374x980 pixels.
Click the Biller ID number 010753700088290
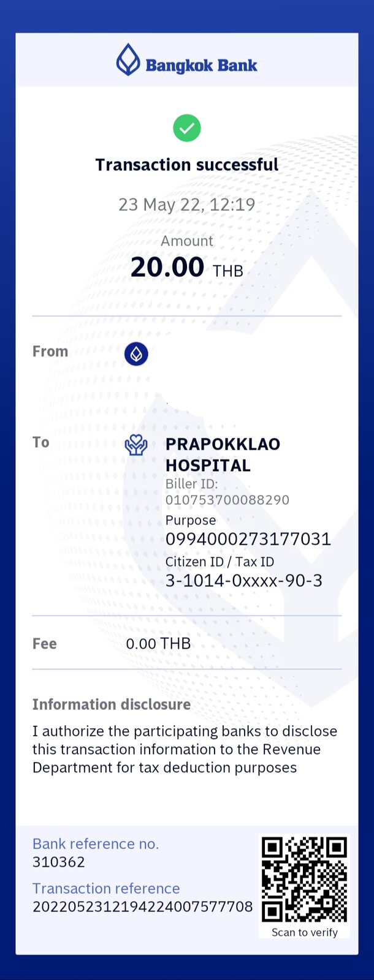coord(227,500)
